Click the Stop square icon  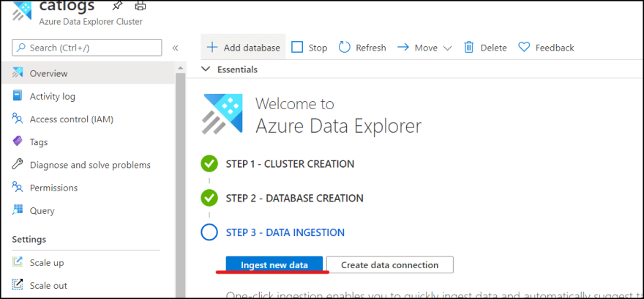pos(297,48)
